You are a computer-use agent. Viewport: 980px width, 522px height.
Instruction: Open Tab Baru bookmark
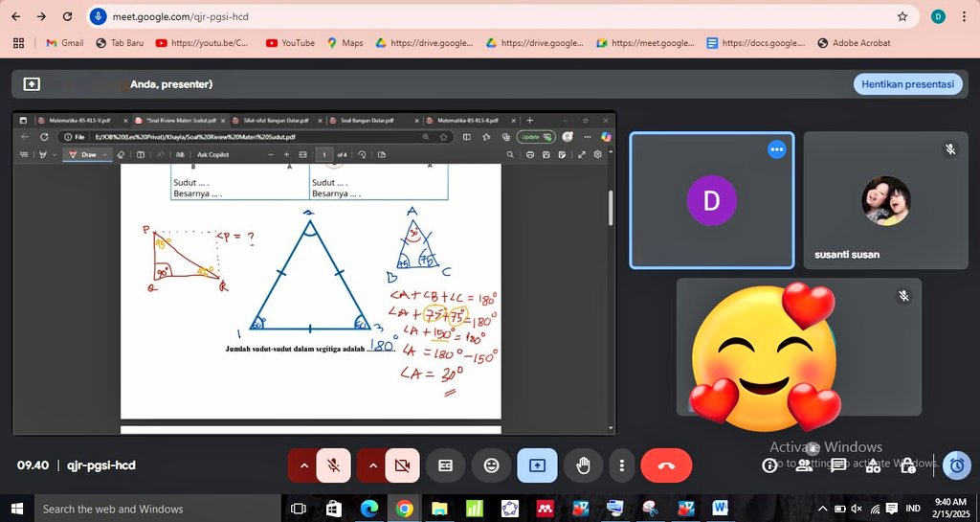click(x=120, y=43)
